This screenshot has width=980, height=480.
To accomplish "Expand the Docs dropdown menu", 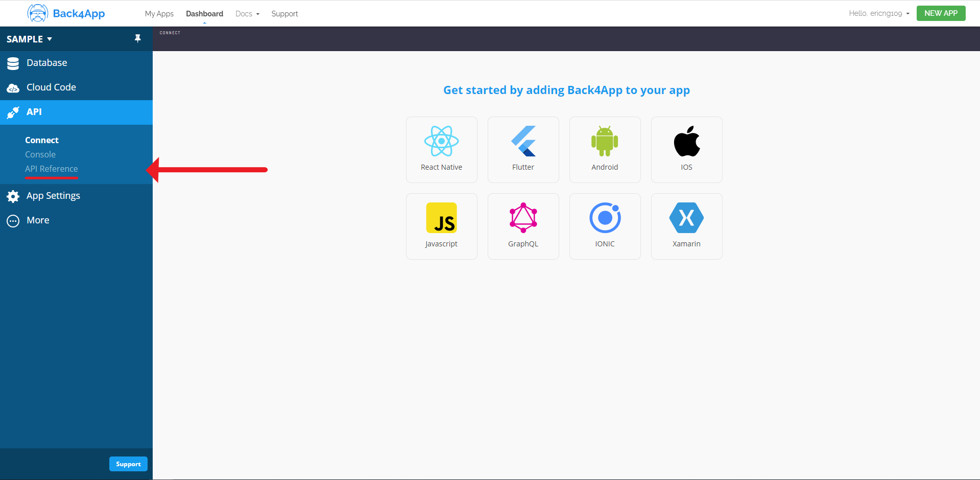I will click(248, 14).
